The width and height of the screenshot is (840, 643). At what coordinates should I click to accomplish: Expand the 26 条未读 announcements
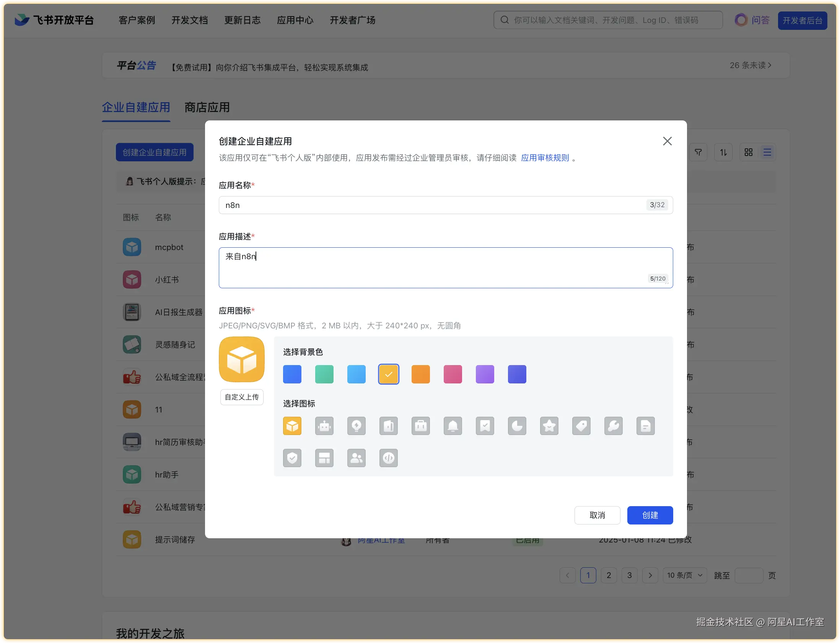tap(750, 65)
